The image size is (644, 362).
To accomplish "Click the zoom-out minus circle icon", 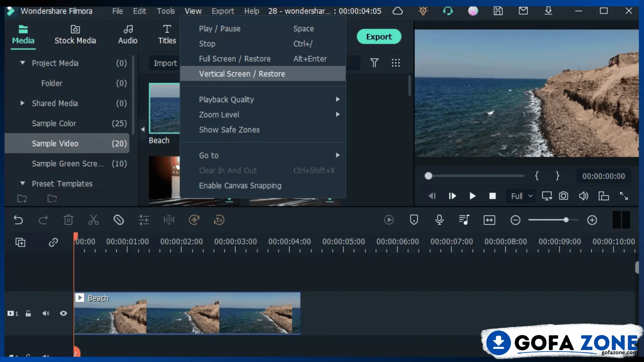I will (x=515, y=220).
